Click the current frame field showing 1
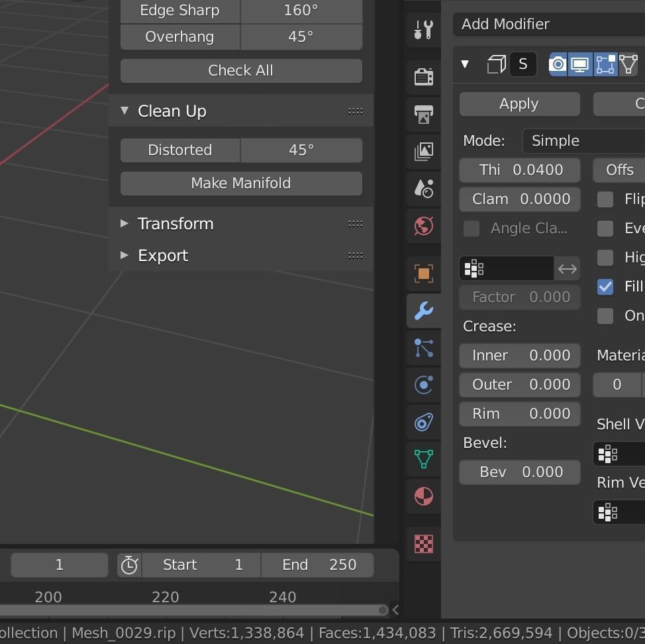This screenshot has height=644, width=645. (x=59, y=564)
